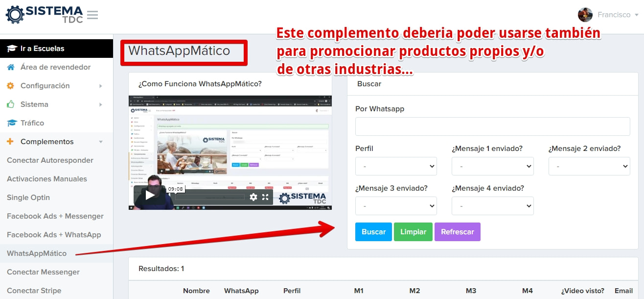The height and width of the screenshot is (299, 644).
Task: Click the M2 column header
Action: pos(414,291)
